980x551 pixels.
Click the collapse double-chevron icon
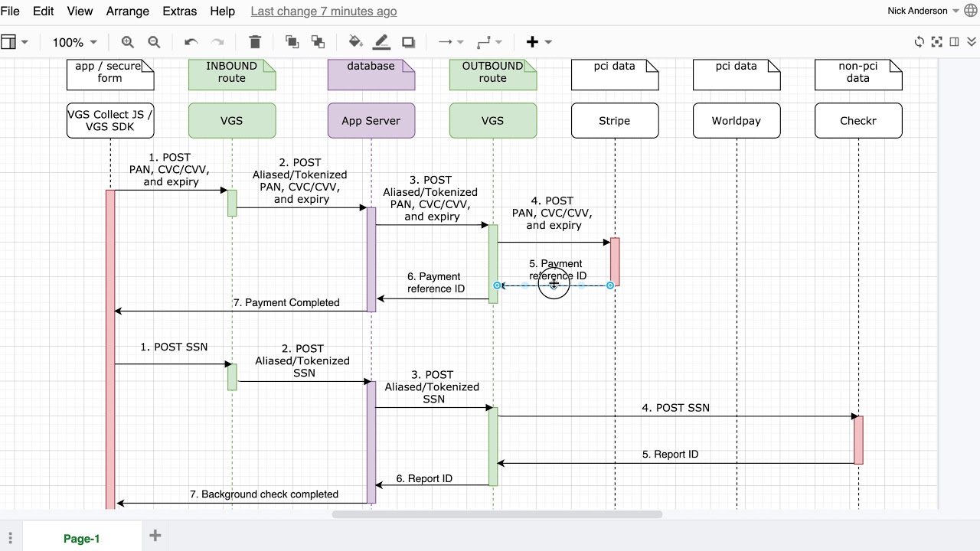tap(972, 42)
